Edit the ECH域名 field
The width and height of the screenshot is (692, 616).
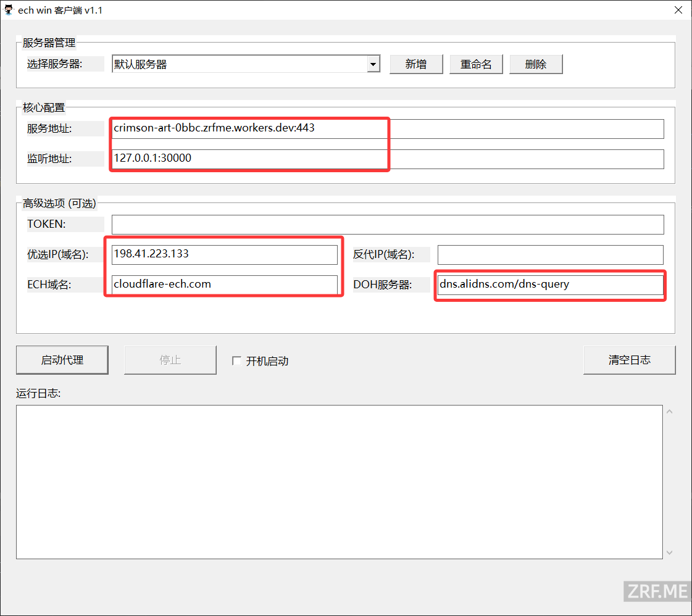pos(224,285)
